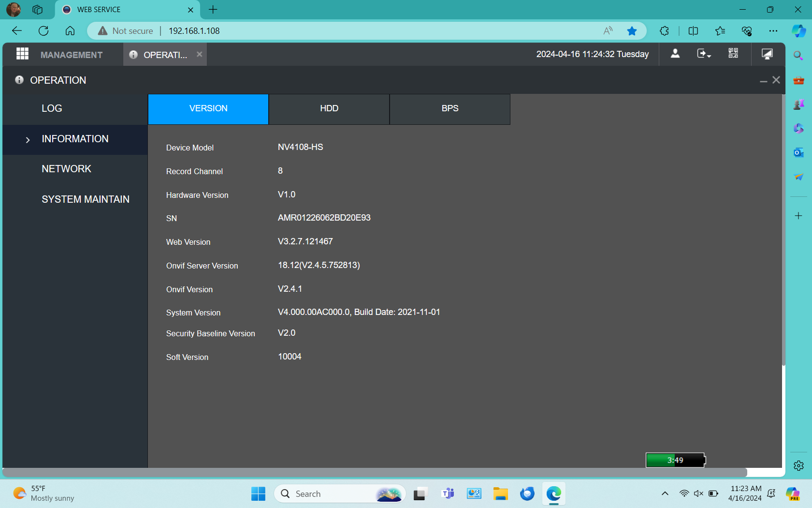Open tab actions menu icon
This screenshot has width=812, height=508.
pos(38,10)
